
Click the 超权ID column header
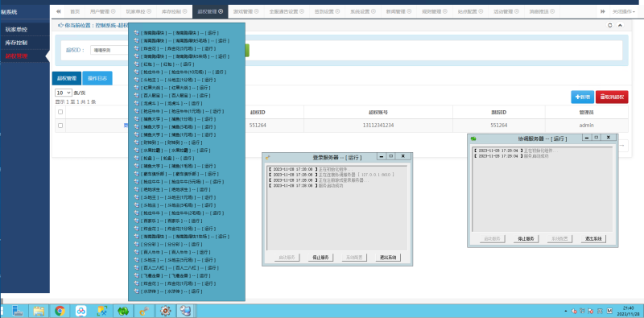click(258, 112)
